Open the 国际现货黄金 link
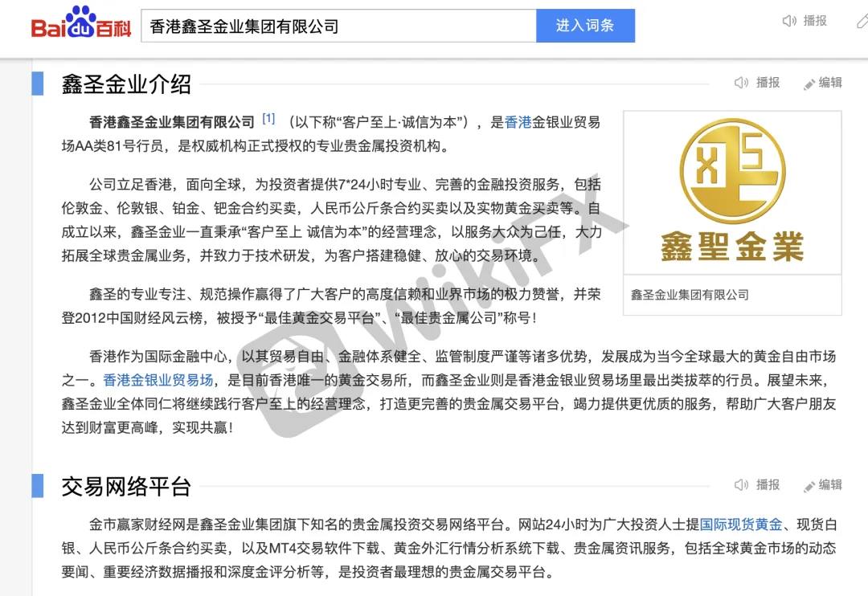The width and height of the screenshot is (868, 596). tap(741, 524)
